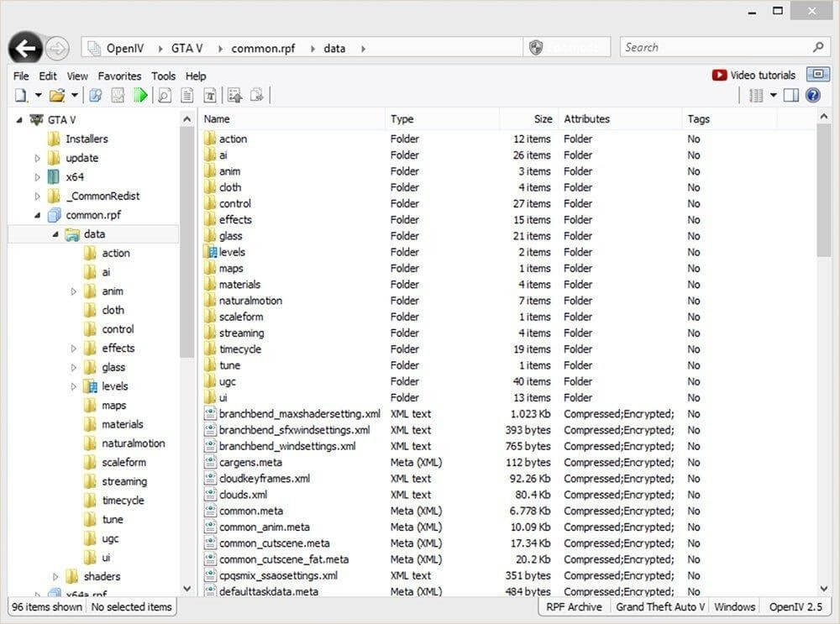The height and width of the screenshot is (624, 840).
Task: Click the magnifier document toolbar icon
Action: click(x=165, y=96)
